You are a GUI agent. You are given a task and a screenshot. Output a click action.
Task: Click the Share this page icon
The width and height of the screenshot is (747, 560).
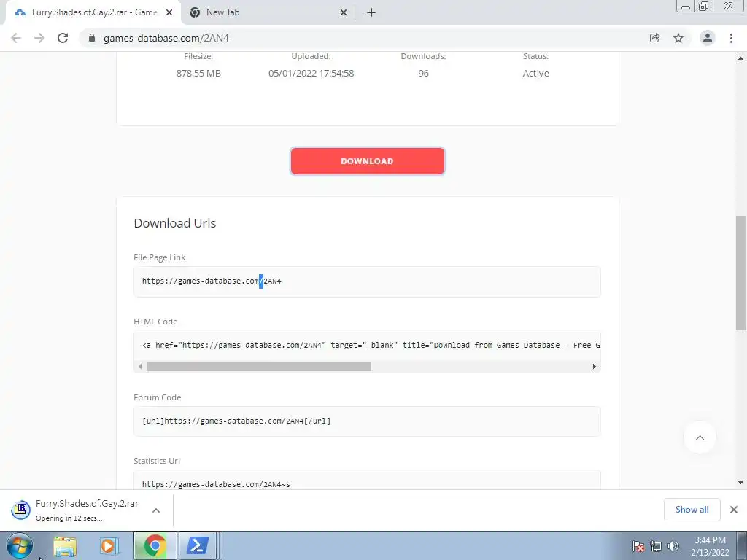654,38
